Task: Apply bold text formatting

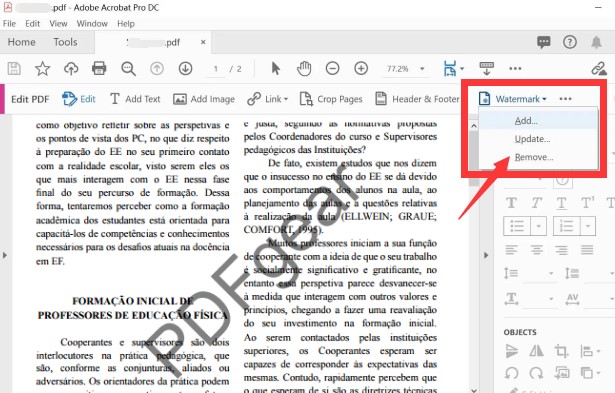Action: click(x=511, y=203)
